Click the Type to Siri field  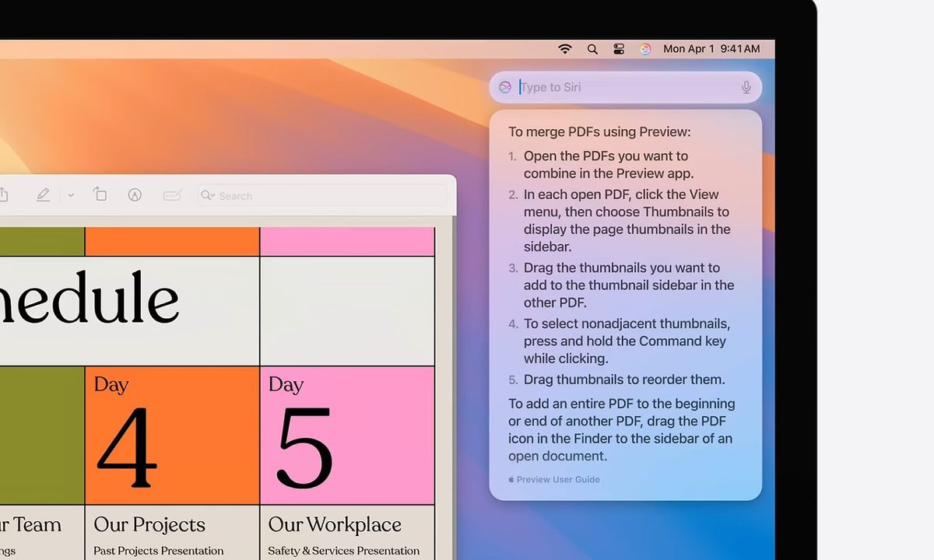point(625,87)
